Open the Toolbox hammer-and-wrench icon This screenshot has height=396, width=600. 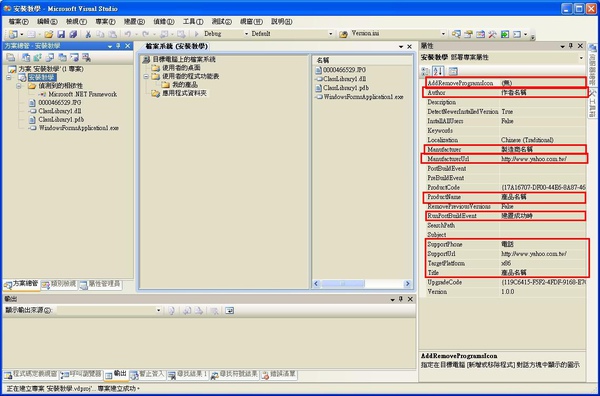coord(492,34)
